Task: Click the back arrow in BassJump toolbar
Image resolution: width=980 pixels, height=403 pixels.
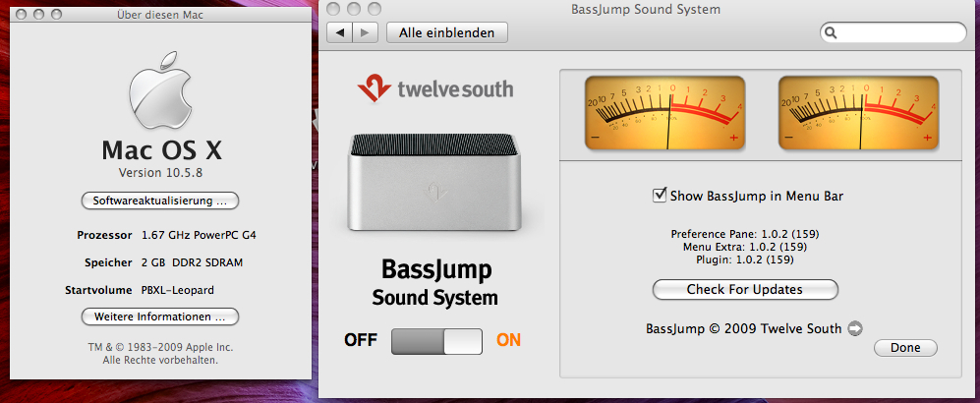Action: [339, 32]
